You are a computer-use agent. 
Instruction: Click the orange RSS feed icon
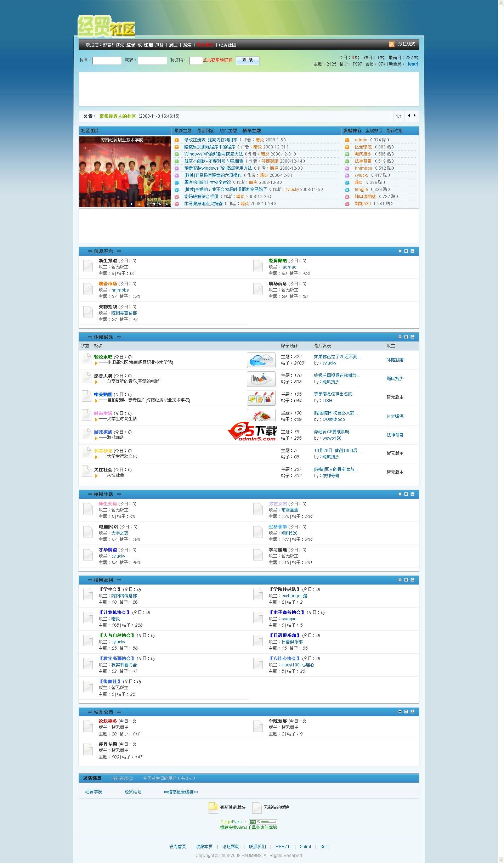pyautogui.click(x=391, y=44)
